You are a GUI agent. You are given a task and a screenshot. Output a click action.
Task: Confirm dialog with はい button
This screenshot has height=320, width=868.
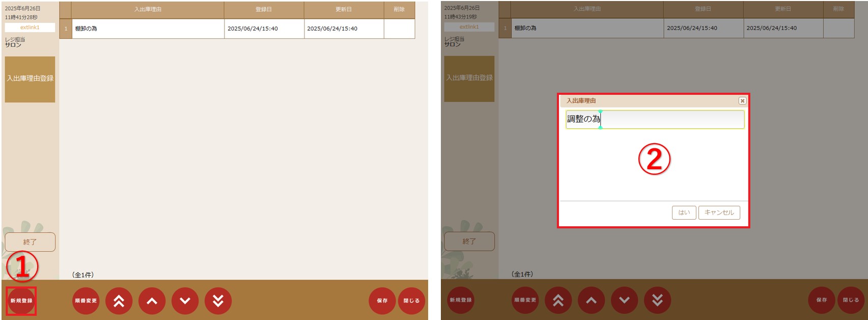[684, 212]
